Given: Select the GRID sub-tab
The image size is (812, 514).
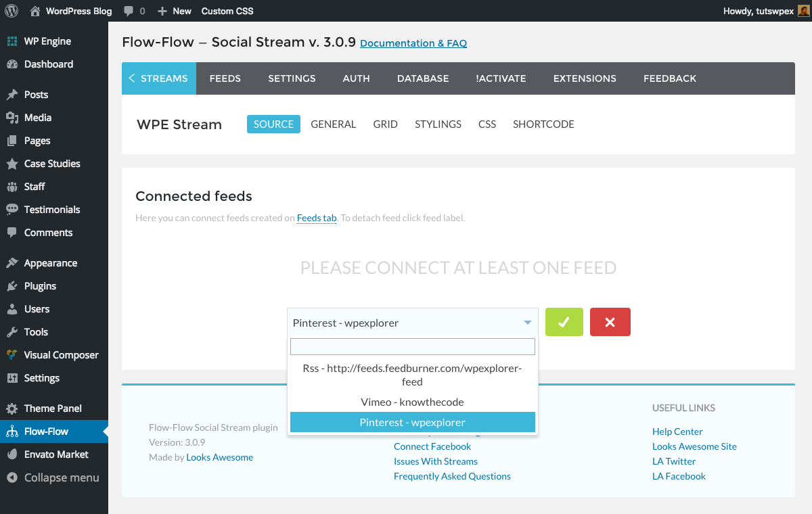Looking at the screenshot, I should click(x=386, y=124).
